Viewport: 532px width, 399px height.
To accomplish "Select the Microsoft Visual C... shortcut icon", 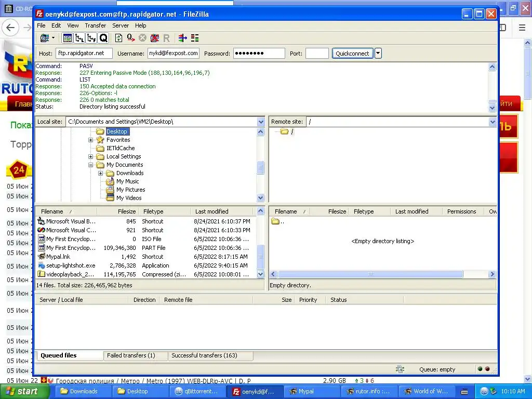I will (42, 230).
